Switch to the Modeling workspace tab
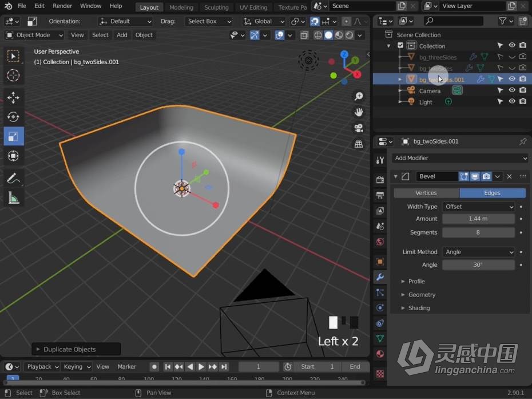This screenshot has width=532, height=399. [x=181, y=7]
